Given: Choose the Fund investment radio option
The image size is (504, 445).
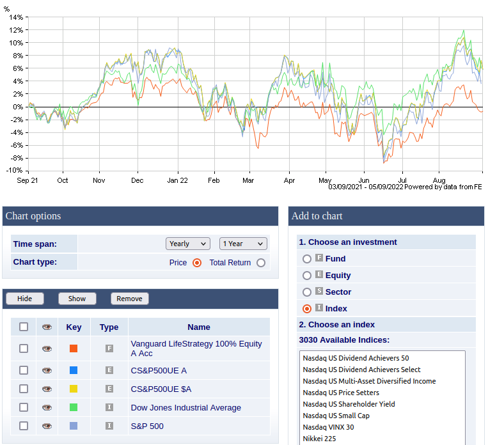Looking at the screenshot, I should (307, 259).
